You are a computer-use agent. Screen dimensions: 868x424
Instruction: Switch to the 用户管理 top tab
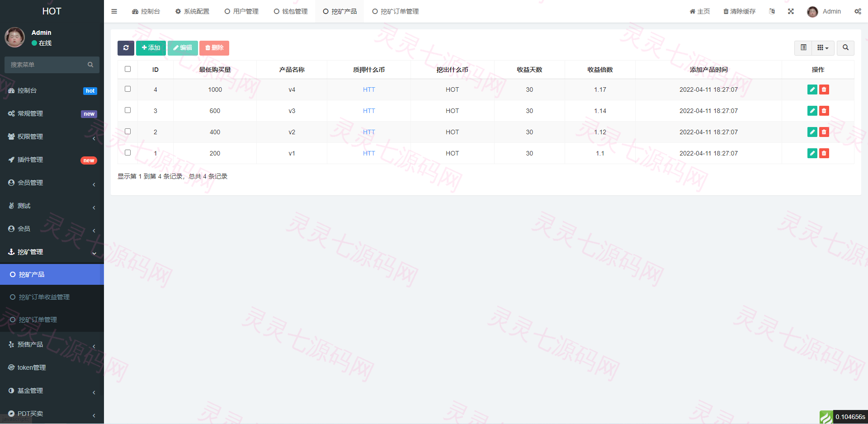pos(241,11)
